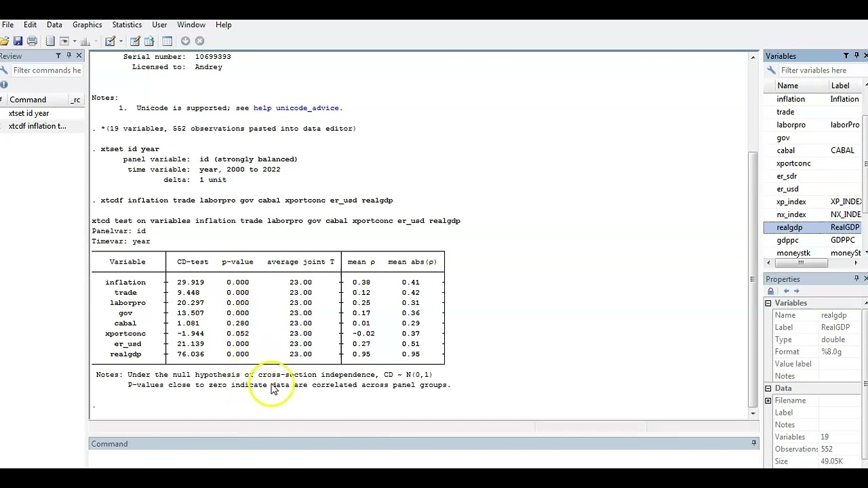Click the previous variable arrow in Properties
The width and height of the screenshot is (868, 488).
point(787,291)
